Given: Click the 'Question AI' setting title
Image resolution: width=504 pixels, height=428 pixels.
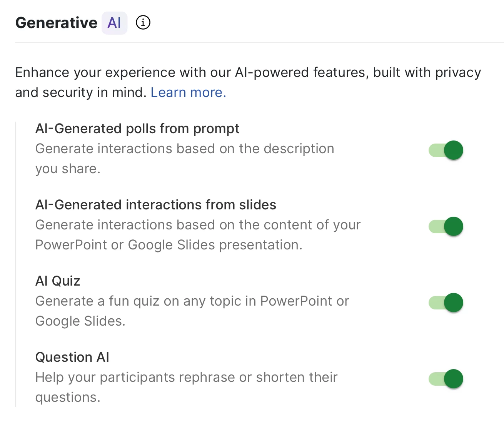Looking at the screenshot, I should click(72, 357).
